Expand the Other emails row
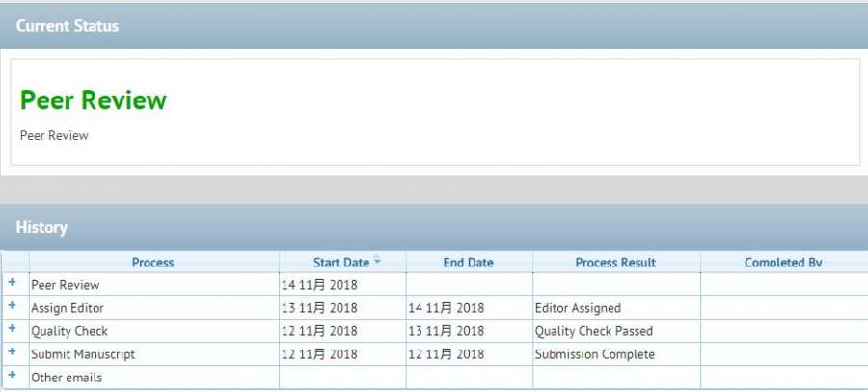This screenshot has width=868, height=392. tap(13, 376)
